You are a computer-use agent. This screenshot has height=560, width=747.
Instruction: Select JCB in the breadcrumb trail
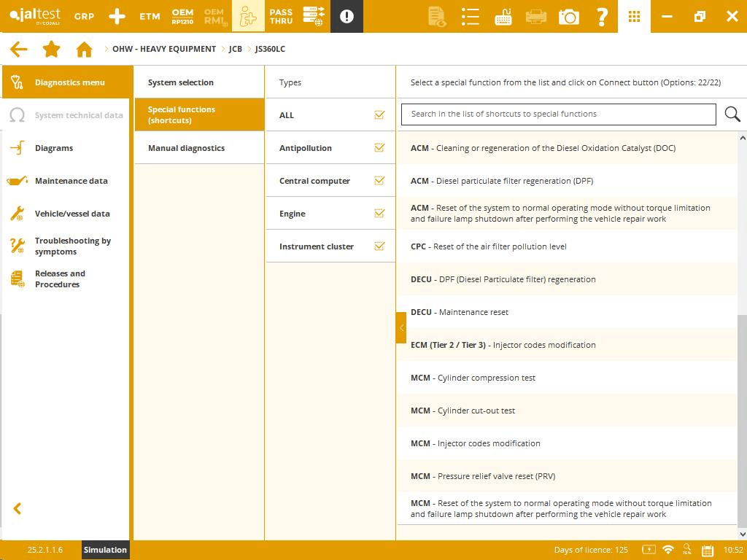click(x=235, y=49)
